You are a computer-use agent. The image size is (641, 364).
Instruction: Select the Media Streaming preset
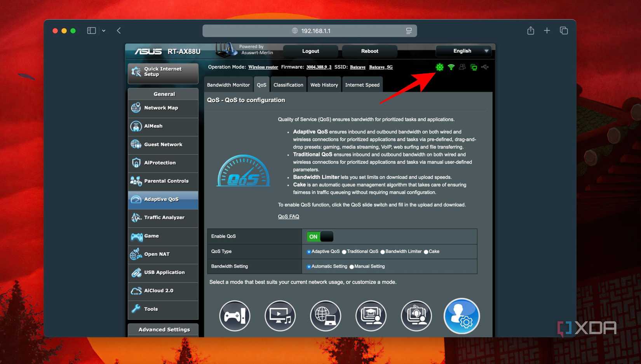pyautogui.click(x=280, y=316)
